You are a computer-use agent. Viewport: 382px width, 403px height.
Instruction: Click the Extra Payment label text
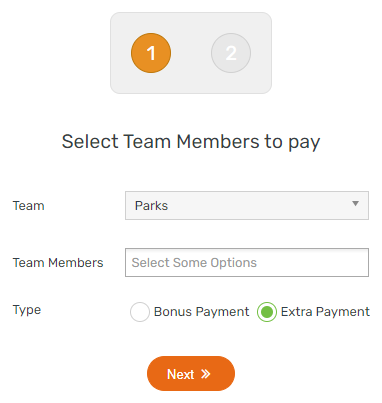[x=325, y=312]
